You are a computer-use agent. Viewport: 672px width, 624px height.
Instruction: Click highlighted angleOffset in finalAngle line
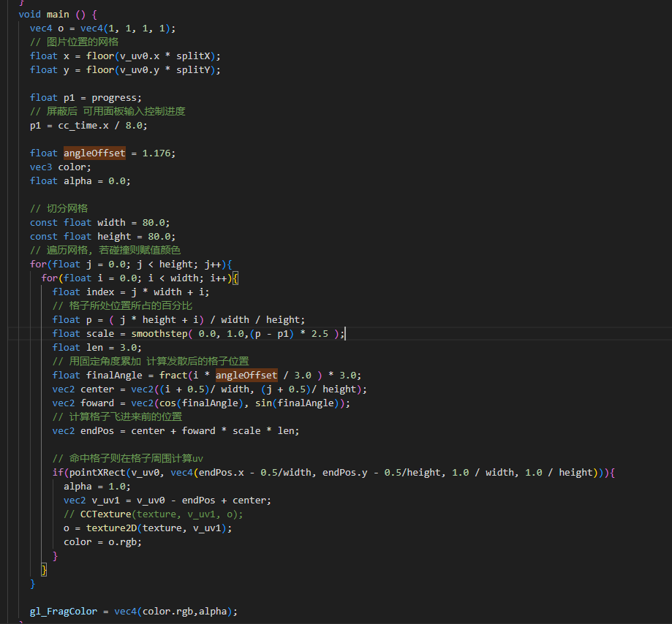tap(246, 375)
